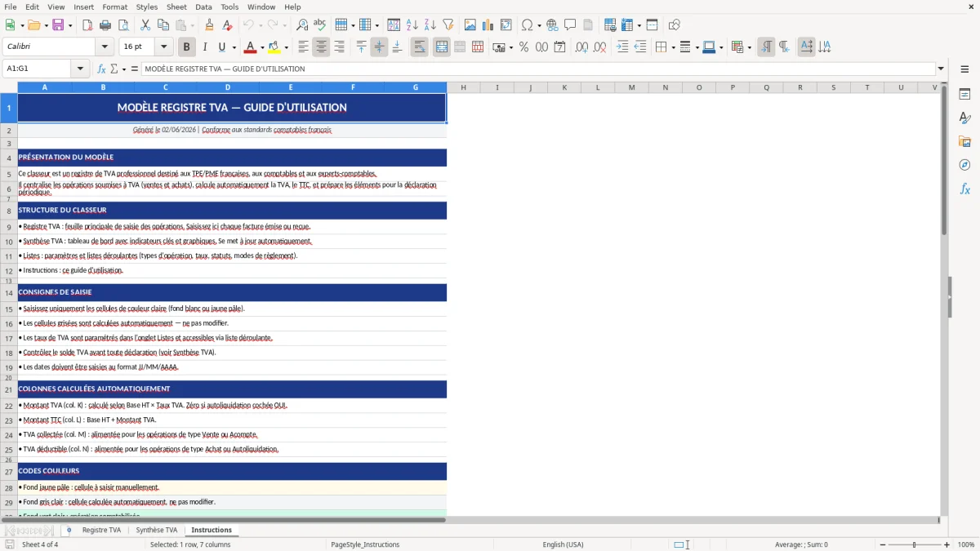Open the Font Size dropdown arrow
This screenshot has height=551, width=980.
pos(164,47)
